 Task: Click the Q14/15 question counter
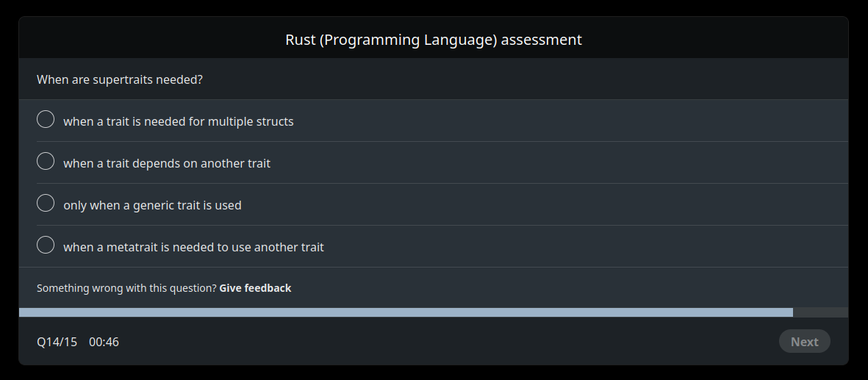[57, 342]
